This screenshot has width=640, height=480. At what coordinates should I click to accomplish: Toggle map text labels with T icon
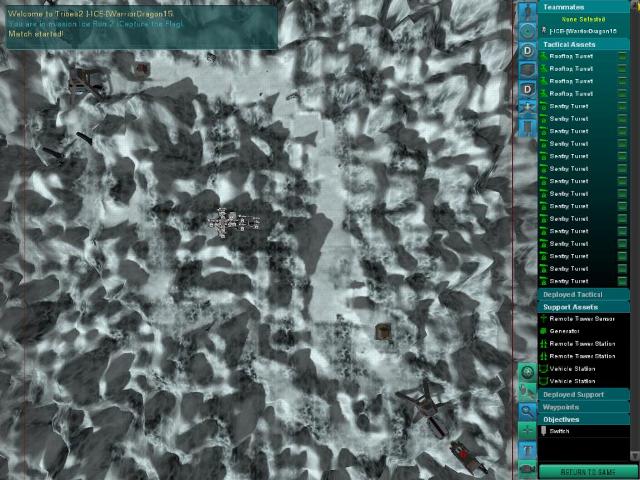[527, 450]
